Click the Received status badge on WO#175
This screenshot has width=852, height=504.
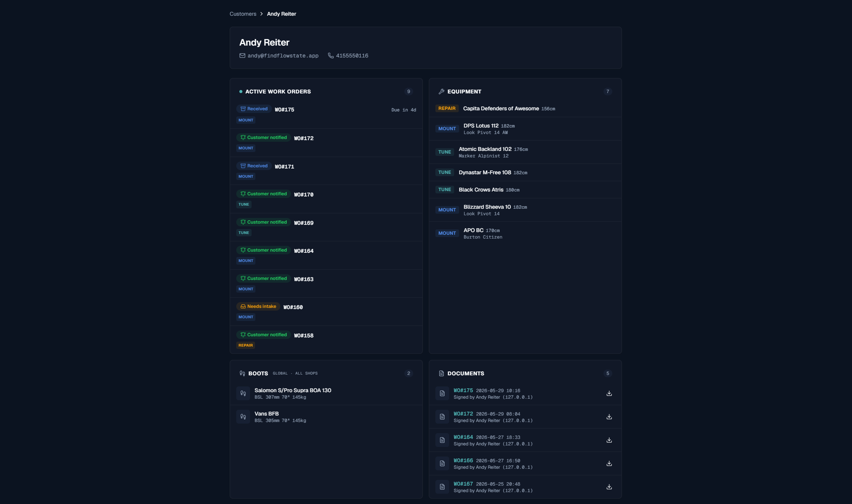coord(254,109)
